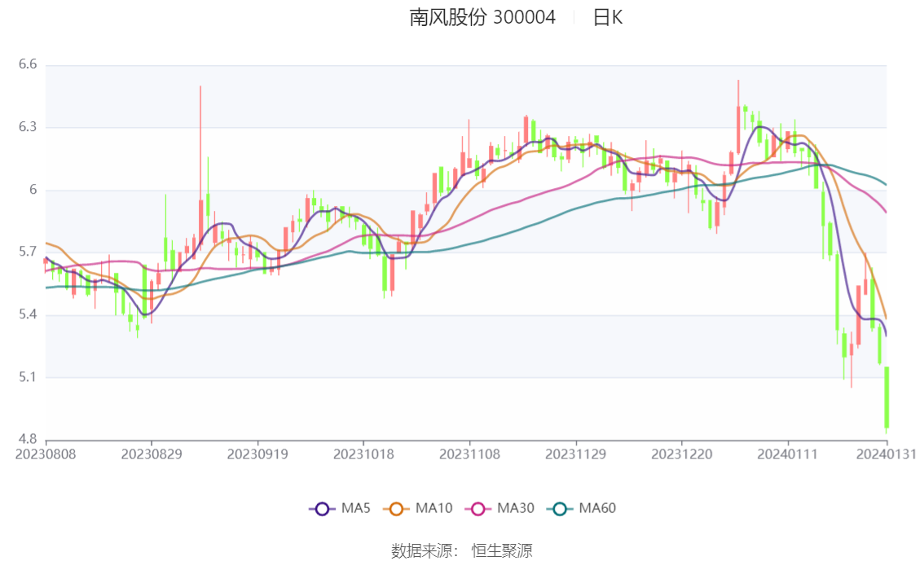The image size is (924, 561).
Task: Toggle the MA10 legend series
Action: click(418, 509)
